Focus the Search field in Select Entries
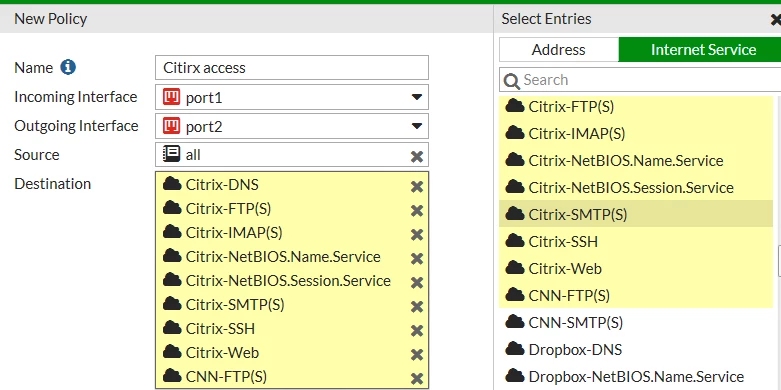The height and width of the screenshot is (390, 781). (x=640, y=80)
